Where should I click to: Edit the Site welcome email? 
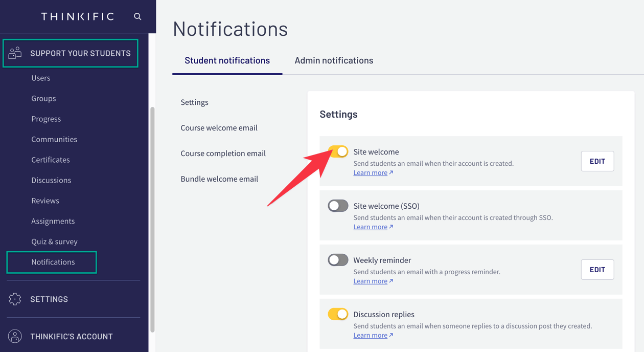(597, 161)
